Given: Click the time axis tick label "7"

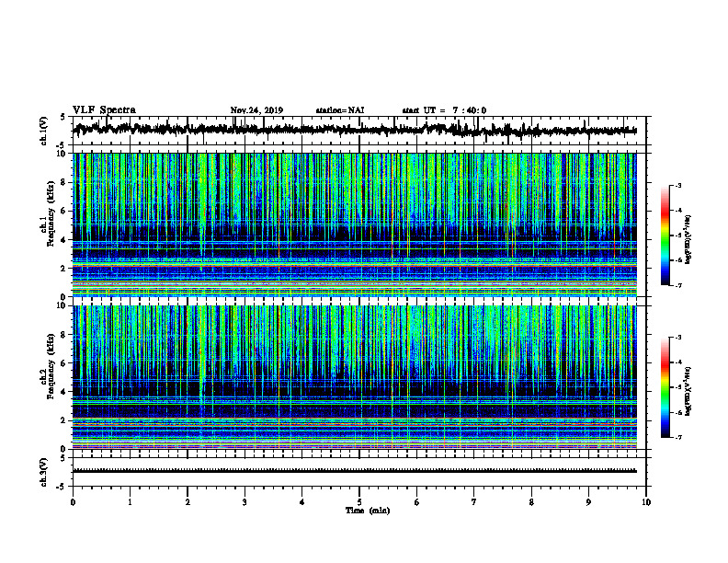Looking at the screenshot, I should click(x=474, y=502).
